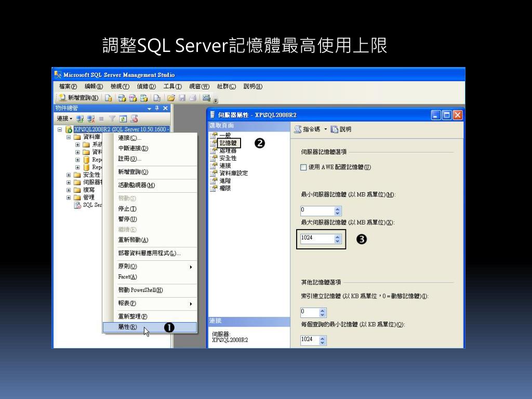
Task: Click the grayed print icon in toolbar
Action: [x=193, y=98]
